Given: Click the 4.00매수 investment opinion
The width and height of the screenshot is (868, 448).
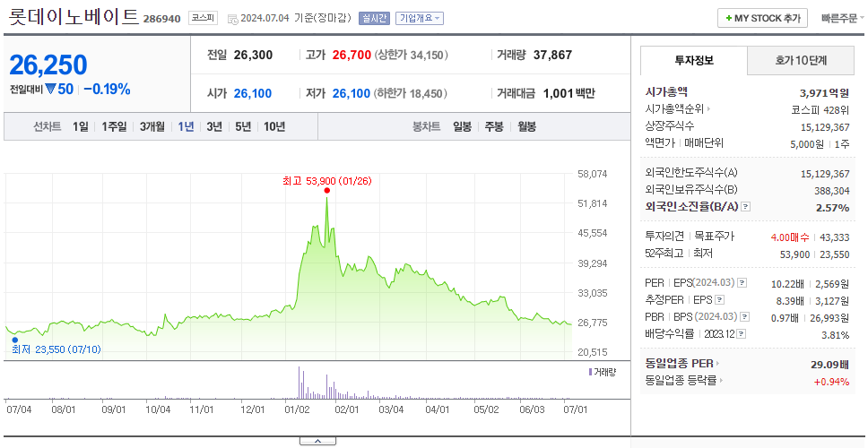Looking at the screenshot, I should point(790,237).
